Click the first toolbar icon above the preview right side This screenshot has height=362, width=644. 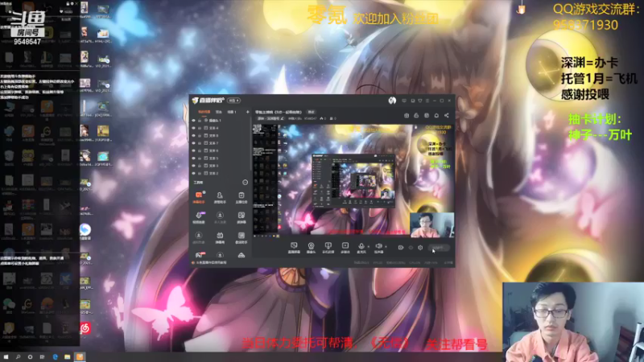pyautogui.click(x=407, y=116)
